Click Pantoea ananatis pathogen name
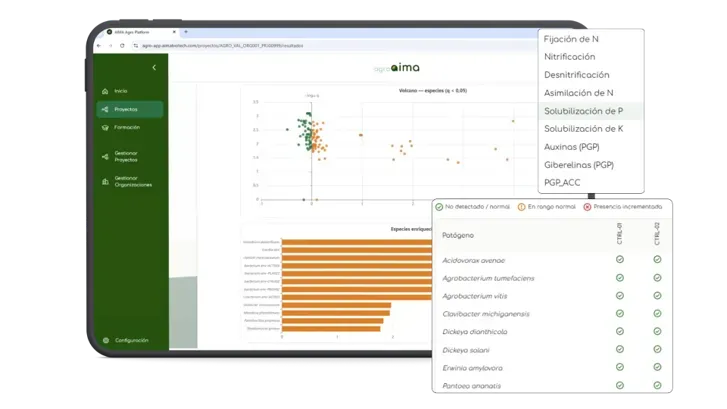The width and height of the screenshot is (727, 409). [x=471, y=386]
